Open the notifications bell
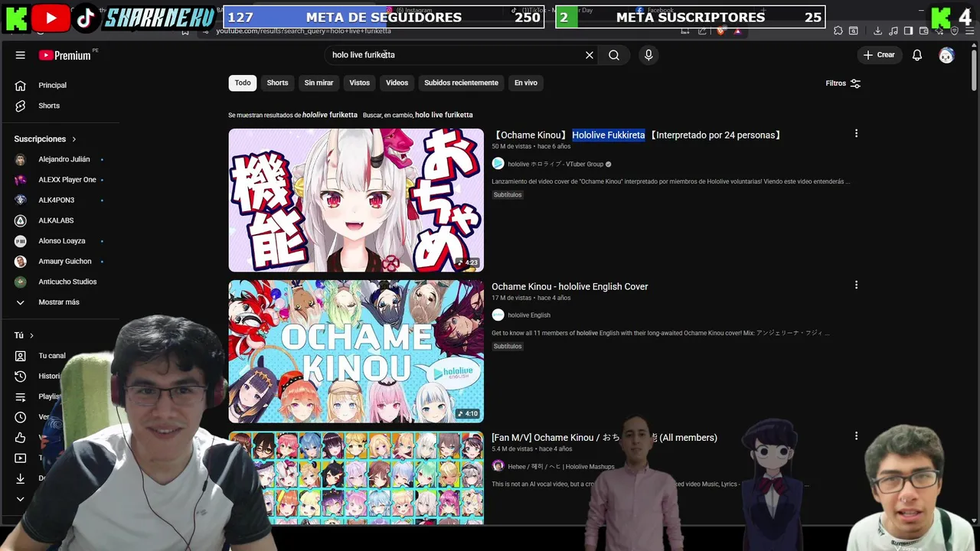Viewport: 980px width, 551px height. (917, 55)
